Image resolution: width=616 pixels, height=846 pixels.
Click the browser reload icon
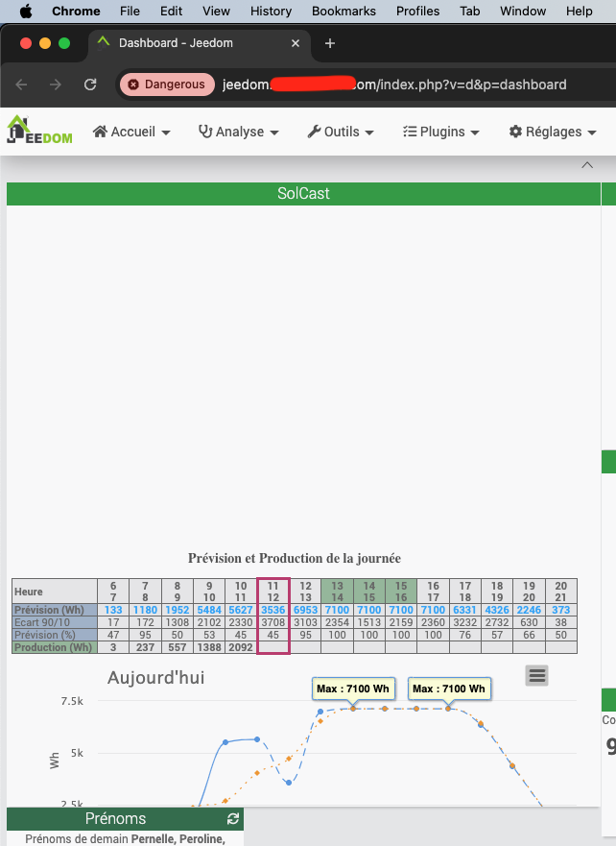click(90, 85)
